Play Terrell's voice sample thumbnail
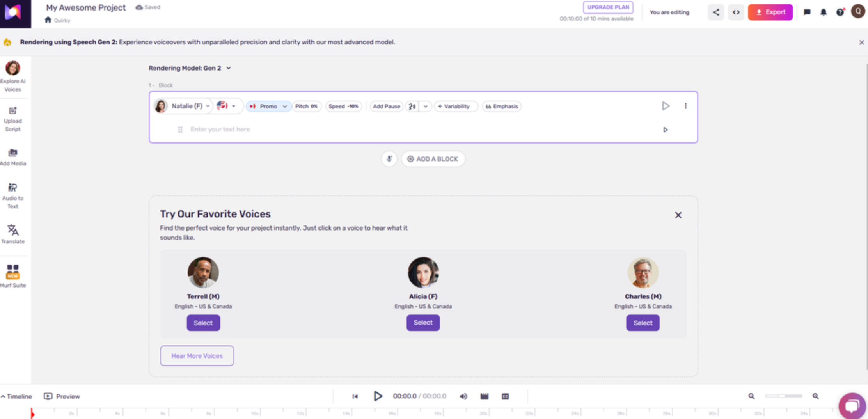The height and width of the screenshot is (419, 868). (203, 272)
